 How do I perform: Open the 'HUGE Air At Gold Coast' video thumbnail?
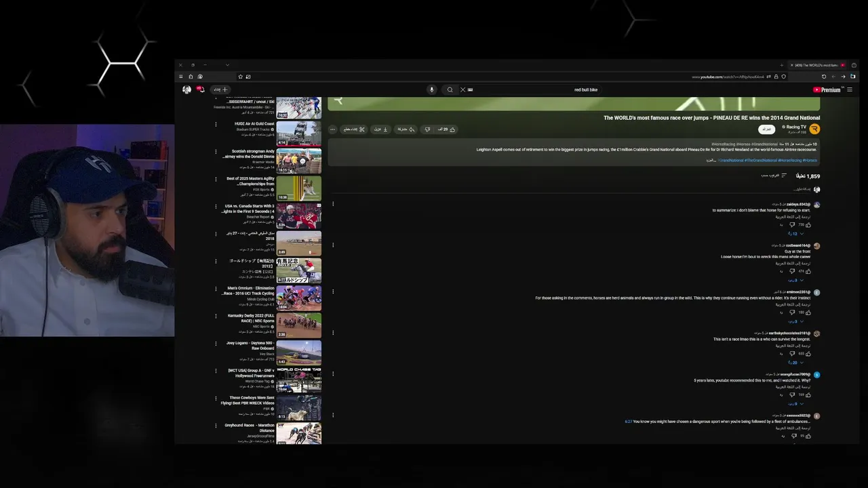[x=299, y=133]
